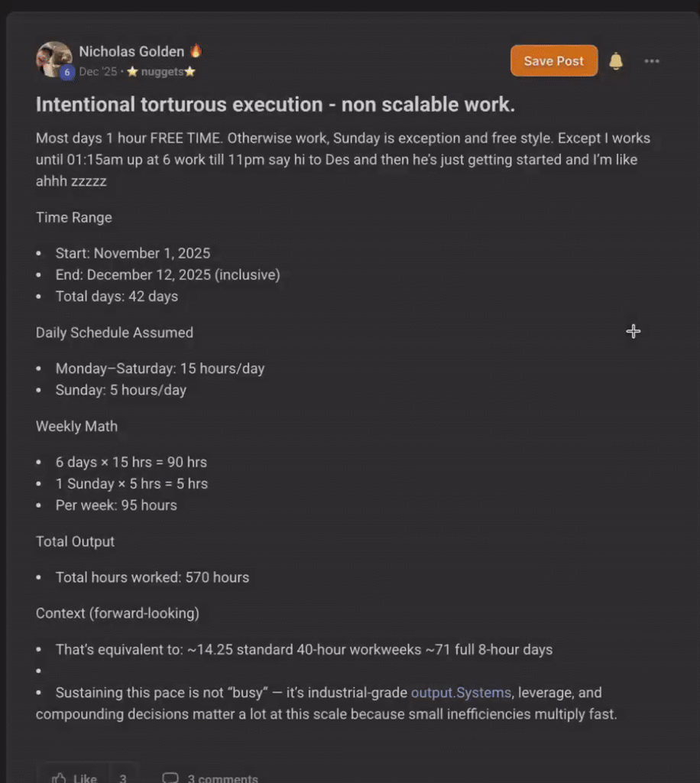Click the post title heading
The width and height of the screenshot is (700, 783).
coord(275,105)
